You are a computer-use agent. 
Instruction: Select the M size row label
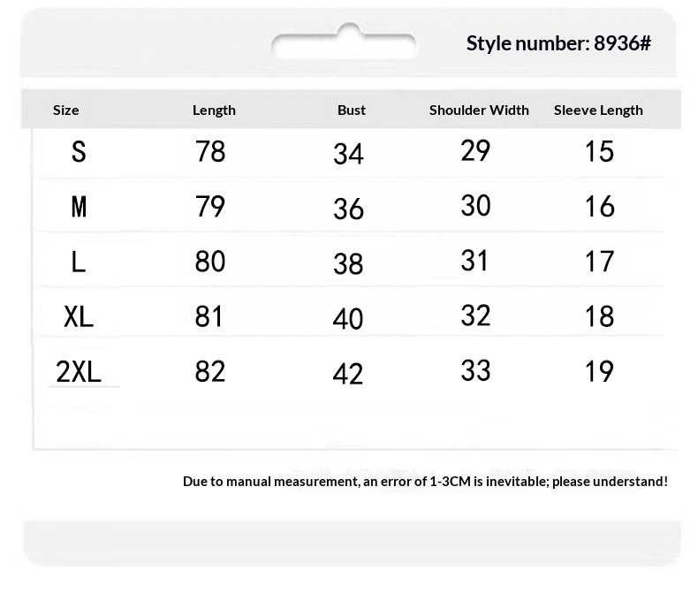[x=79, y=207]
